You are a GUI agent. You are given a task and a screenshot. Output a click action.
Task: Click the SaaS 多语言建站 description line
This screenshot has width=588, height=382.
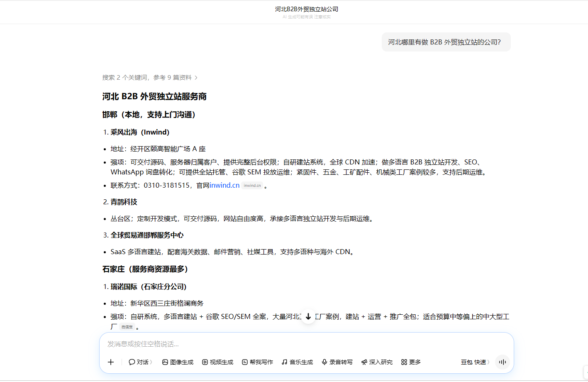click(233, 252)
